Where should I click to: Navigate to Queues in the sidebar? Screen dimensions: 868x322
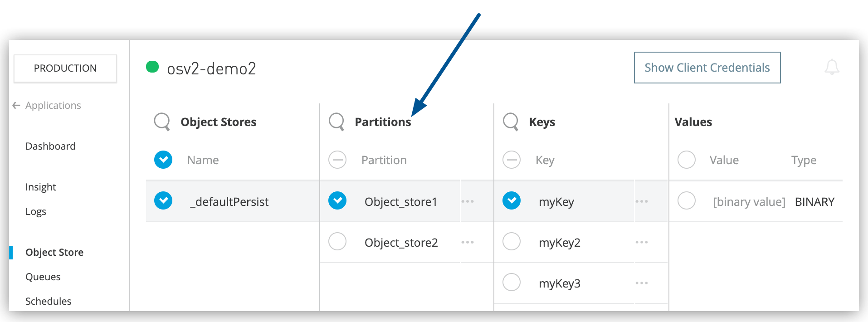(x=43, y=276)
